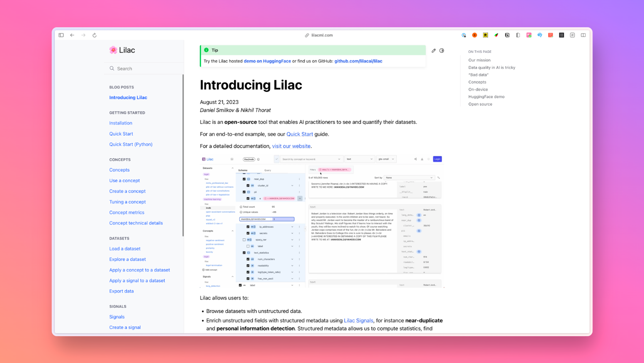Image resolution: width=644 pixels, height=363 pixels.
Task: Open the Notion extension icon
Action: coord(507,35)
